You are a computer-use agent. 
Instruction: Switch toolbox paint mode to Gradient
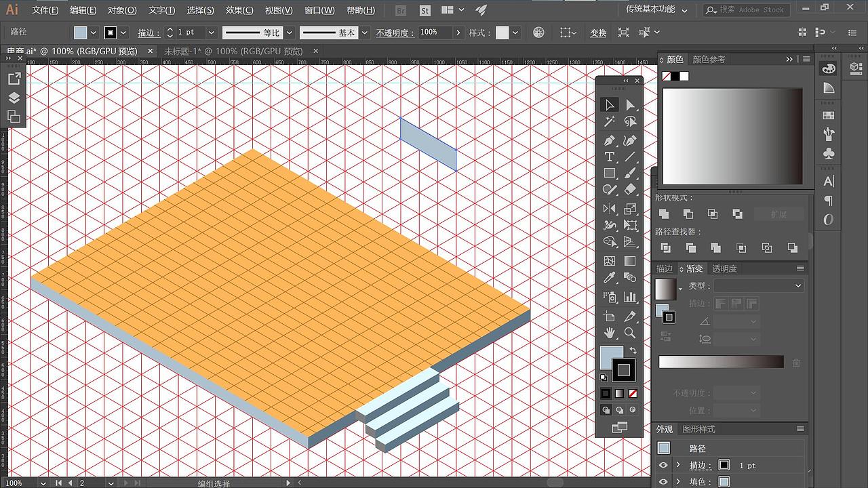tap(619, 393)
